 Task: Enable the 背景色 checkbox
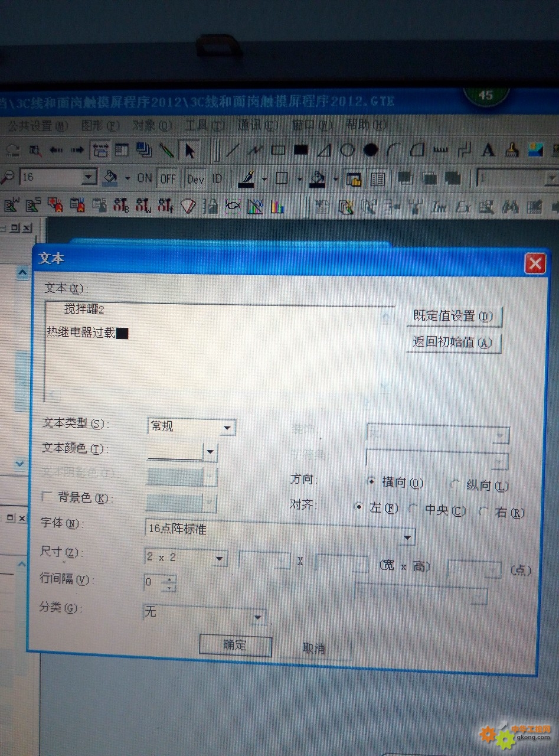pyautogui.click(x=48, y=497)
